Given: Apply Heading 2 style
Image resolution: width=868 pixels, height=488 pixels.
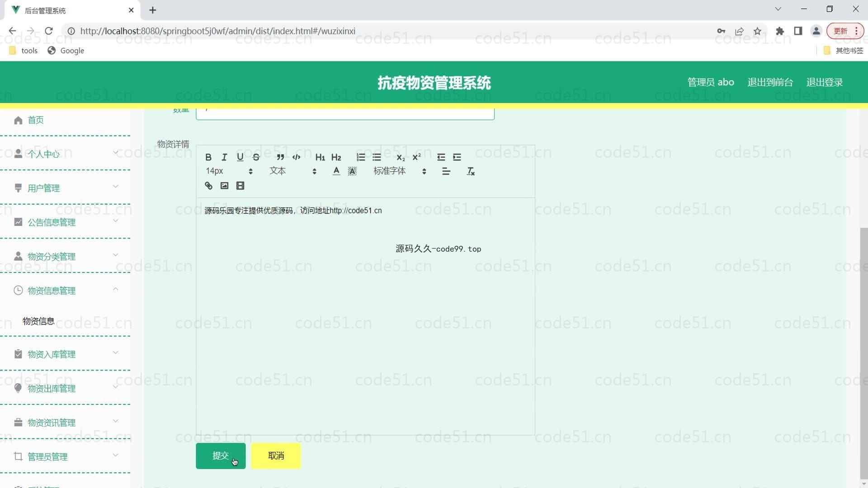Looking at the screenshot, I should click(336, 157).
